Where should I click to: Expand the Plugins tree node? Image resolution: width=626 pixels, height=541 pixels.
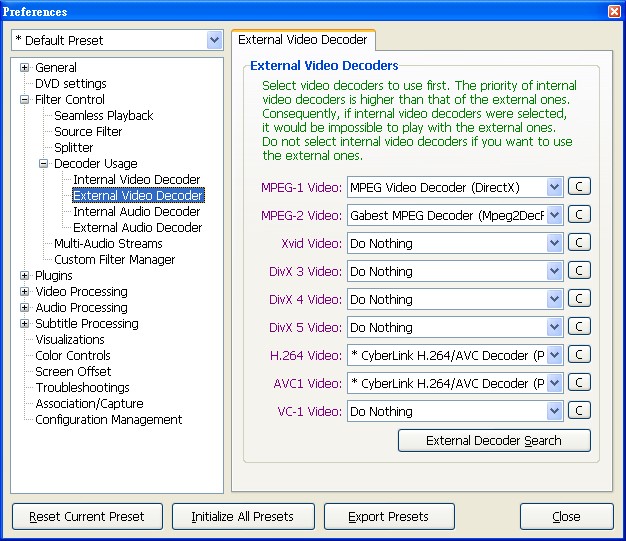(x=25, y=276)
